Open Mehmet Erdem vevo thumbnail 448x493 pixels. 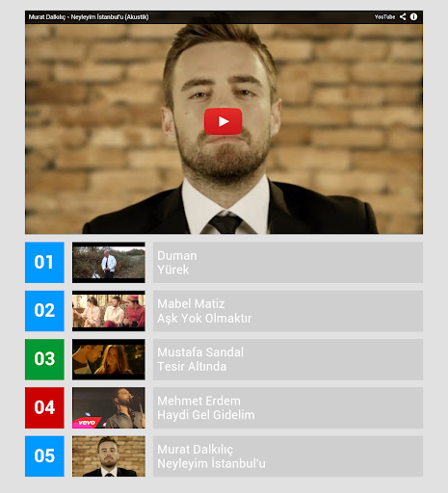click(109, 407)
